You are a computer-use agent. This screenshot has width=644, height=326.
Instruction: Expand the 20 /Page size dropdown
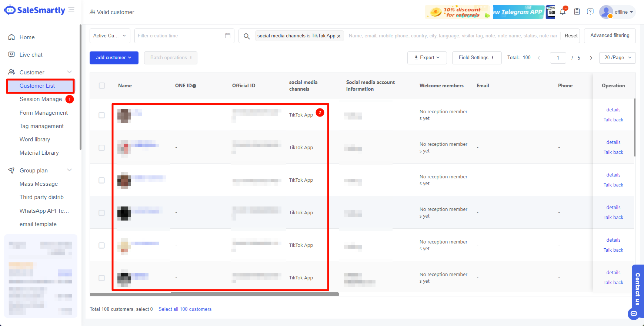point(617,58)
